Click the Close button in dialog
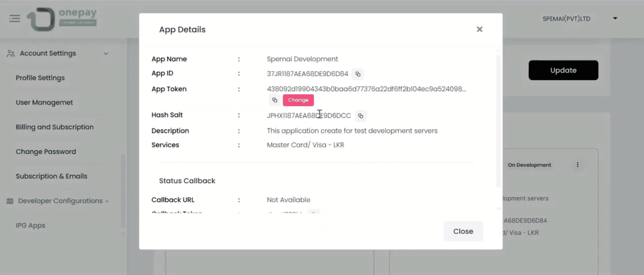 click(x=463, y=231)
